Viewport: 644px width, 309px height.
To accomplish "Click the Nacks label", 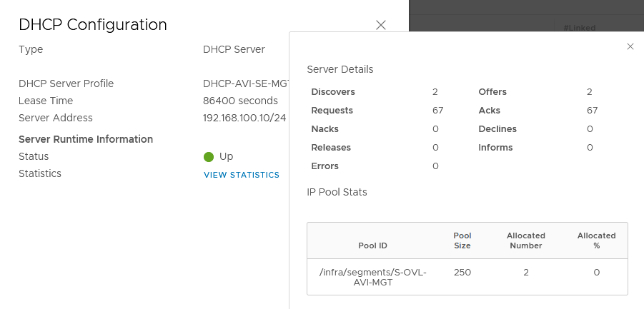I will (x=325, y=129).
